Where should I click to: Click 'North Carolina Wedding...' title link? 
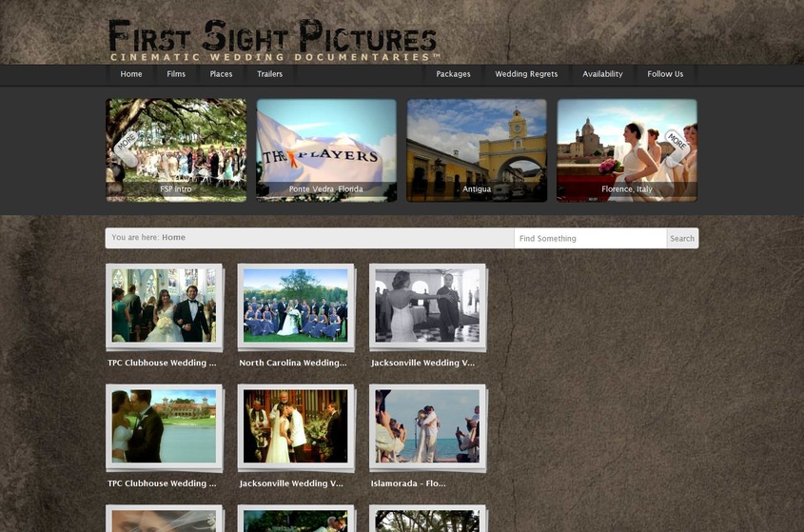(293, 363)
